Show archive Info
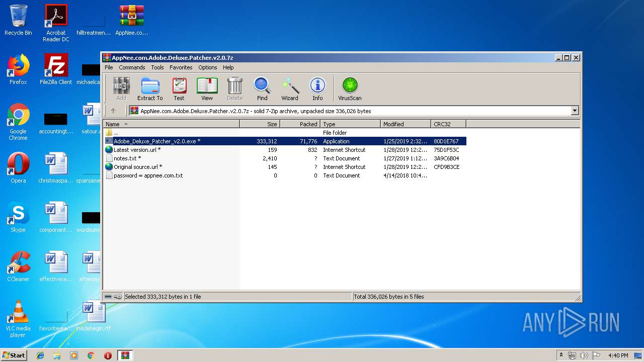Viewport: 644px width, 362px height. [x=317, y=89]
